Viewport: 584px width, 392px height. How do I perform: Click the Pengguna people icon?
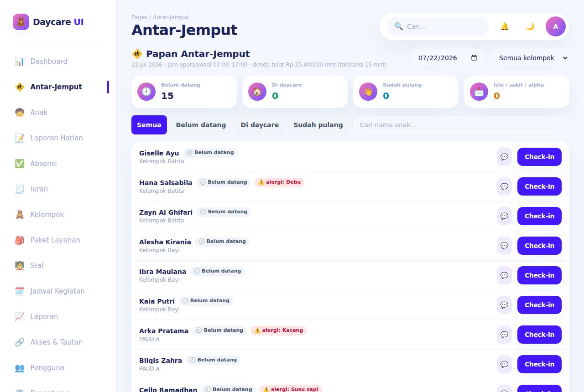tap(20, 368)
